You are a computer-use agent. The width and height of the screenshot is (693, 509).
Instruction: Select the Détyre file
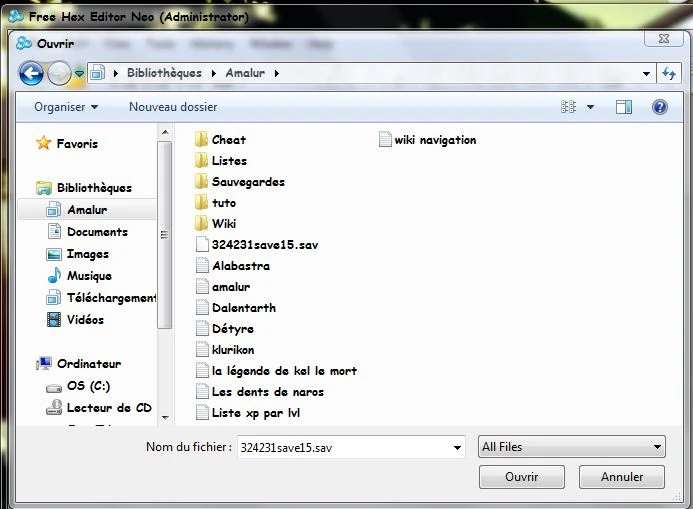click(225, 329)
